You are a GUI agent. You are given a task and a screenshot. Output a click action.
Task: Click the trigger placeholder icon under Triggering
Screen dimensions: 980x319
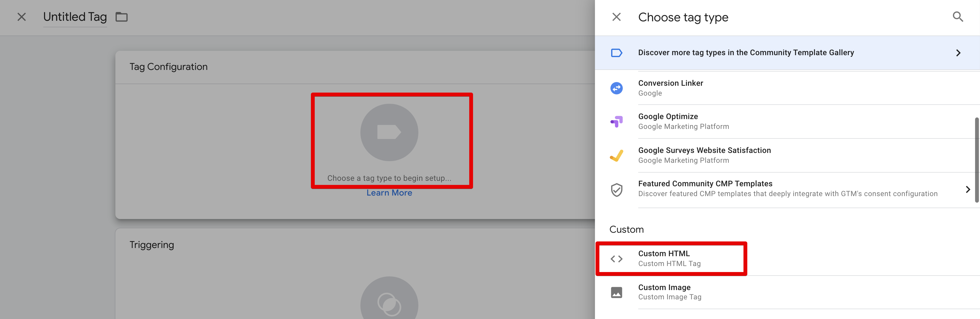(x=389, y=298)
